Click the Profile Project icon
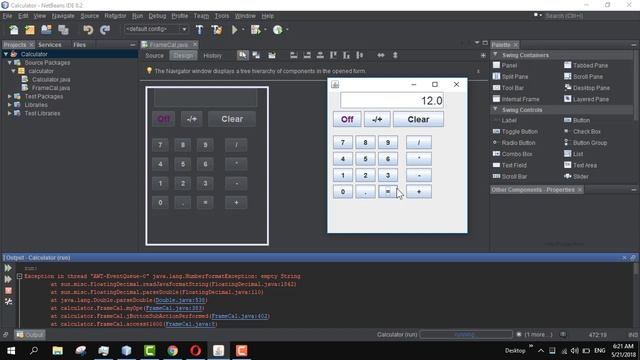Image resolution: width=640 pixels, height=360 pixels. 278,30
